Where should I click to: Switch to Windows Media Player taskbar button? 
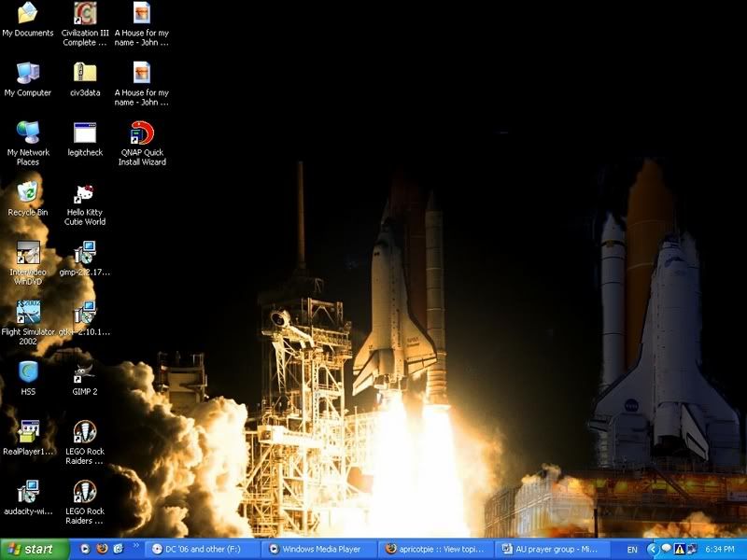click(x=319, y=549)
